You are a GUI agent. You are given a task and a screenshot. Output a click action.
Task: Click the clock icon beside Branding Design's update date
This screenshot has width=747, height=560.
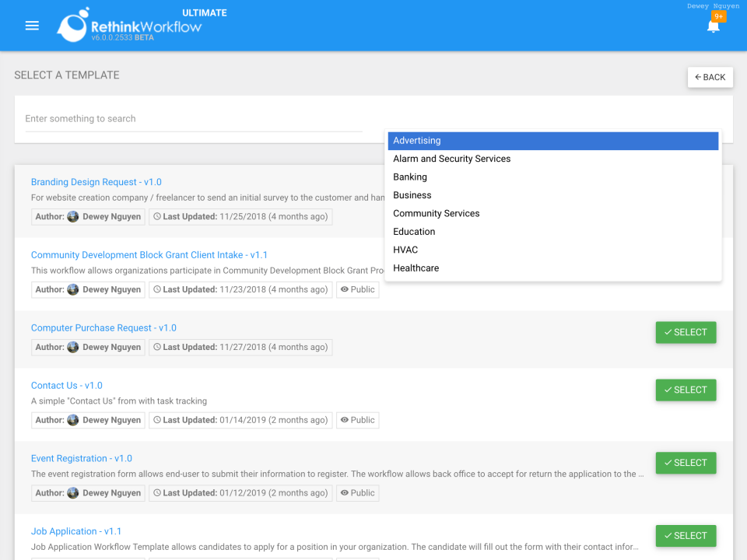click(156, 216)
